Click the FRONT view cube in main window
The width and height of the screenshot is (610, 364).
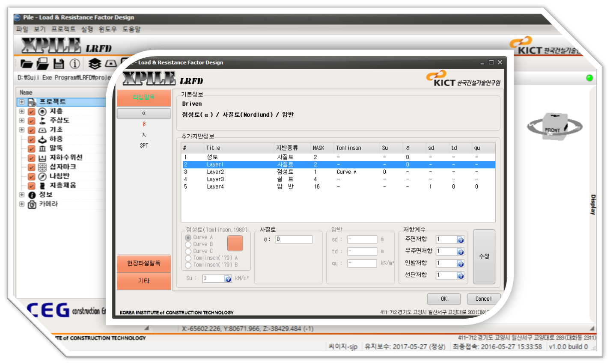pos(555,126)
